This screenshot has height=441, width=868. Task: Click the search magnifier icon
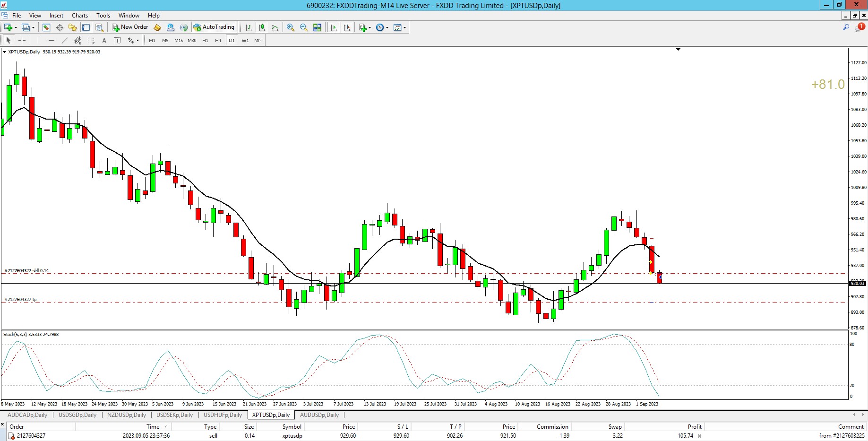coord(846,27)
